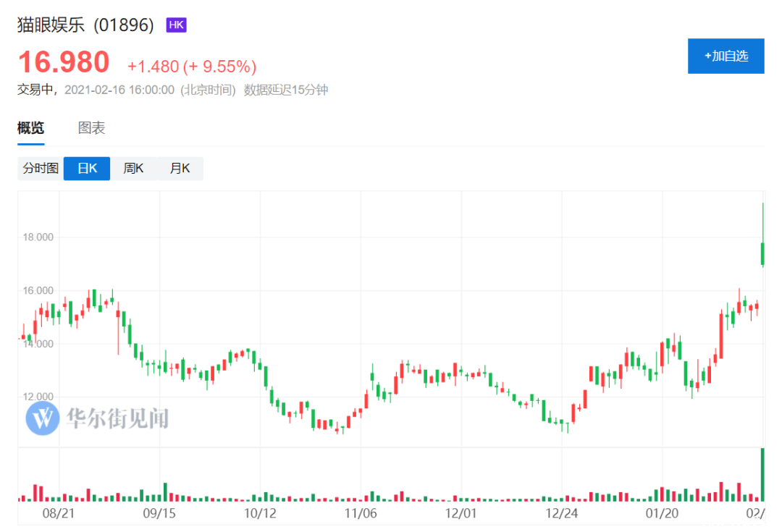Click the 交易中 trading status text
This screenshot has height=532, width=782.
pos(35,90)
